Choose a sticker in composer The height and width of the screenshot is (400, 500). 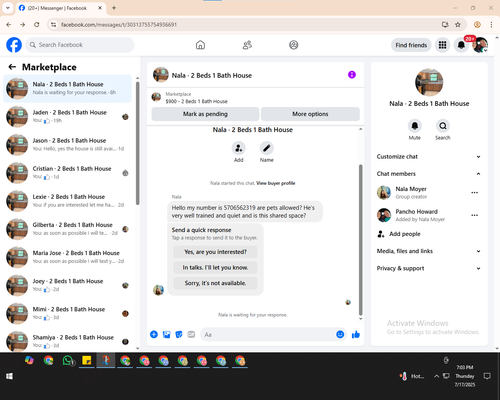click(x=179, y=334)
